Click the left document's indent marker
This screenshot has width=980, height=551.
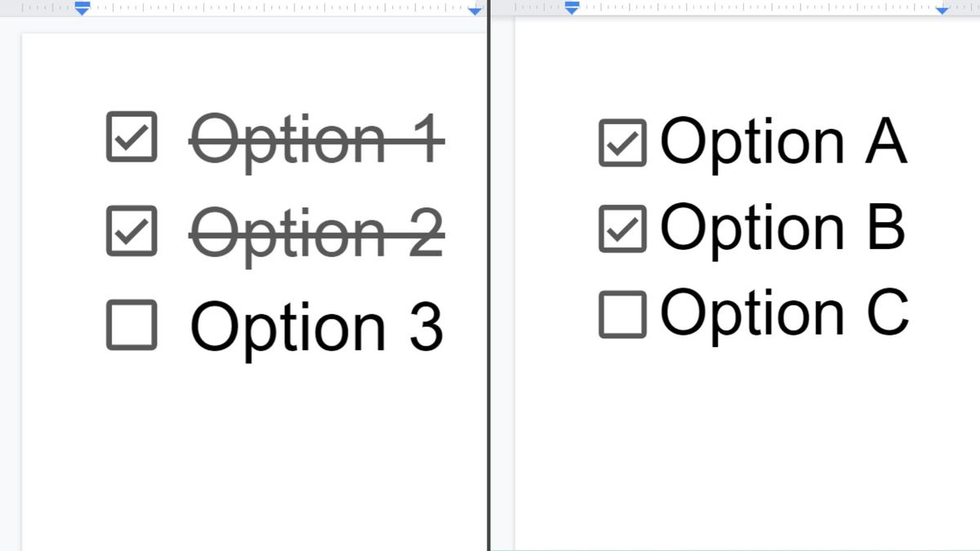[81, 8]
